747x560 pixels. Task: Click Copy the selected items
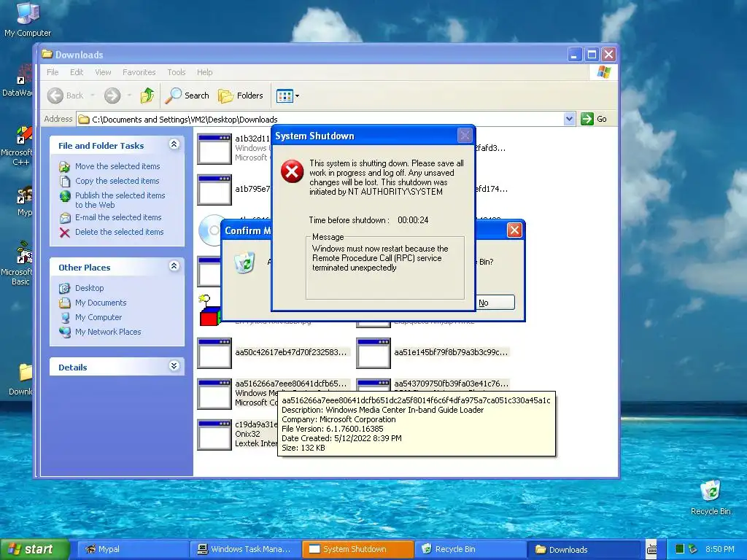pos(117,181)
